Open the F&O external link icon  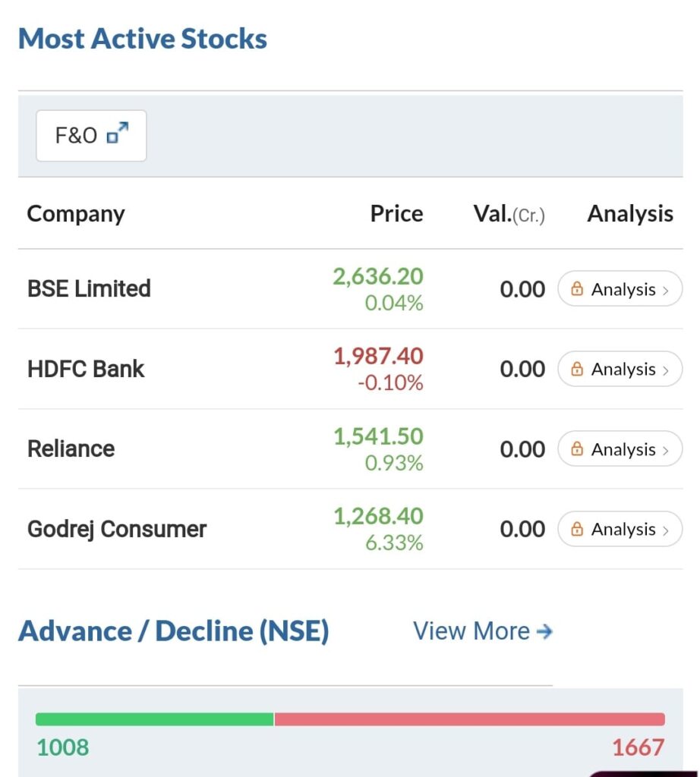coord(118,133)
